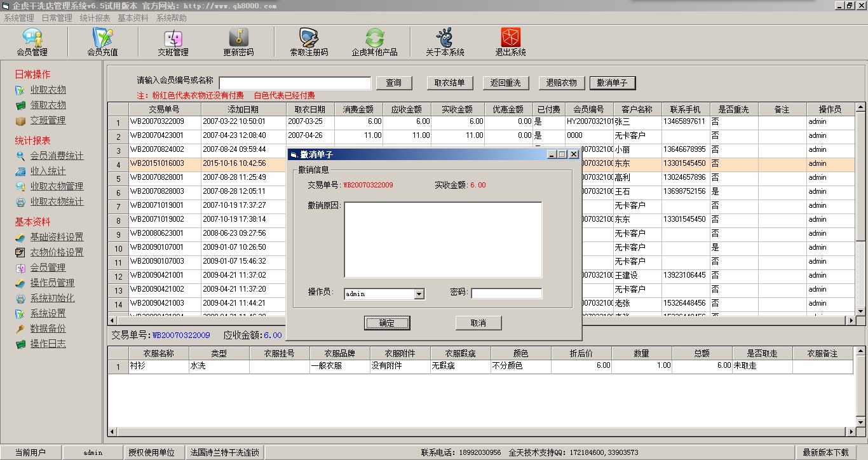Click the 系统设置 sidebar icon

(20, 314)
